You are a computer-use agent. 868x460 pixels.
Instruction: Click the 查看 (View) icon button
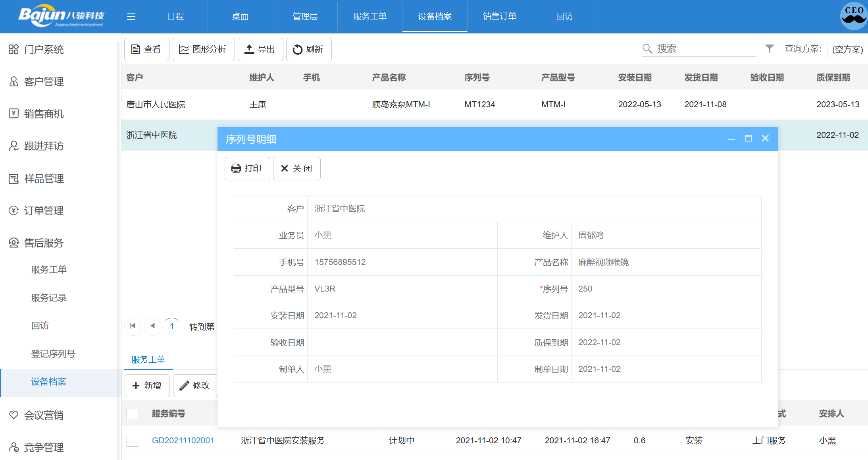[146, 48]
